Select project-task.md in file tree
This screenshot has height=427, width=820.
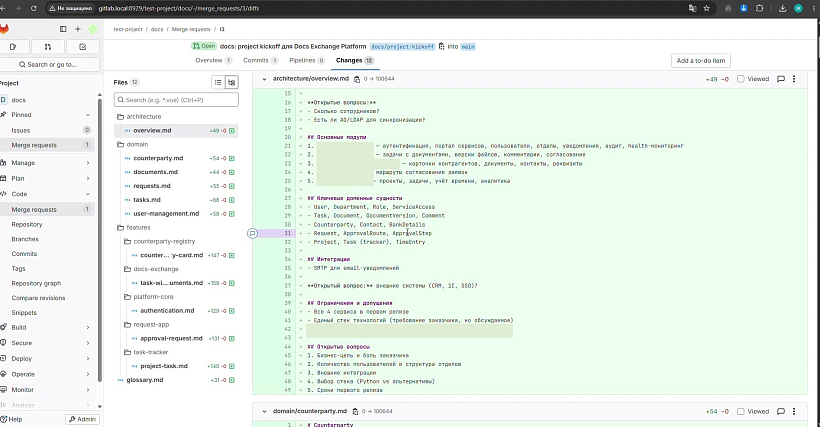[176, 366]
